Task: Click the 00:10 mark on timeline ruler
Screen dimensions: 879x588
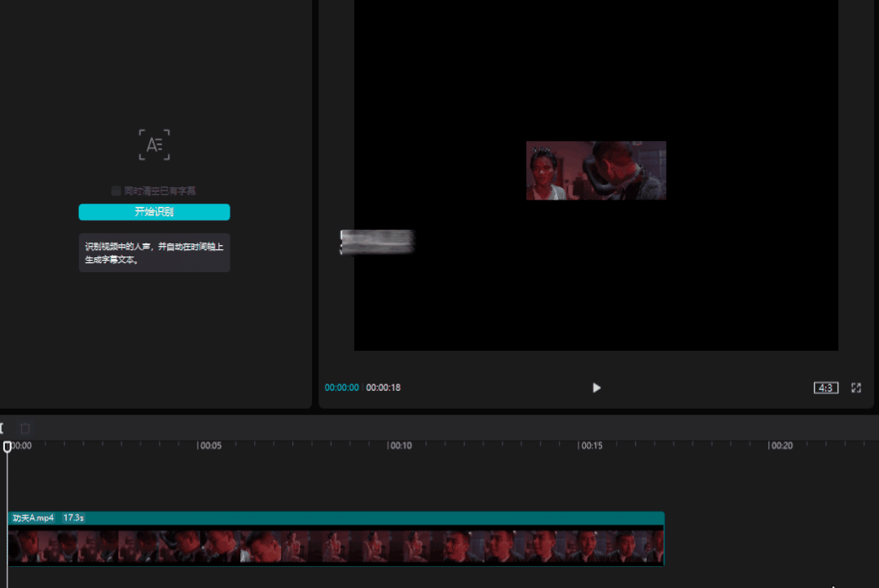Action: click(x=400, y=445)
